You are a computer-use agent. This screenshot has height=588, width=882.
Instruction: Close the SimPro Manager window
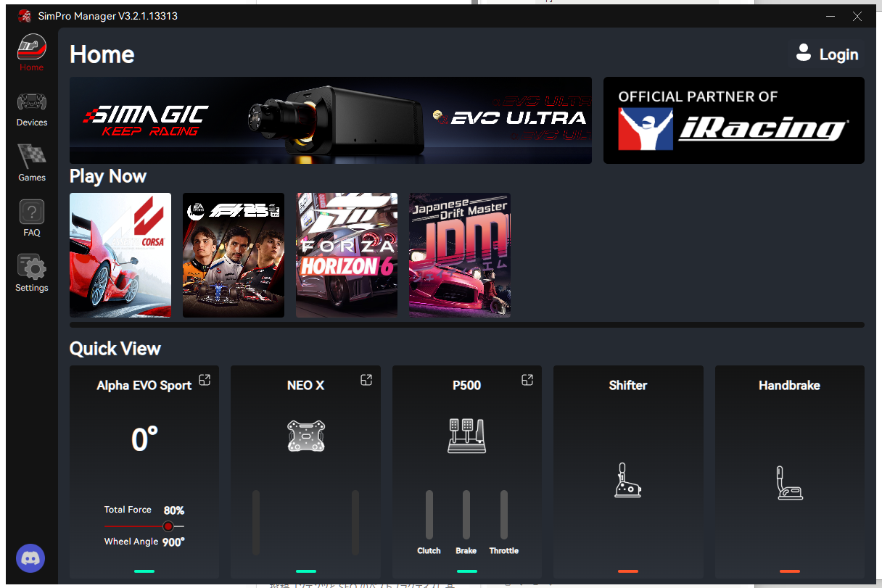point(857,16)
